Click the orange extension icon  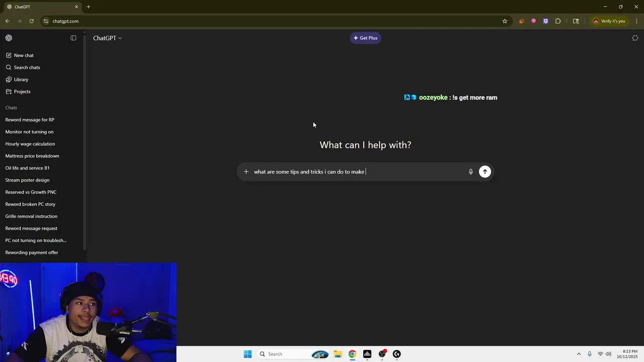(x=521, y=21)
